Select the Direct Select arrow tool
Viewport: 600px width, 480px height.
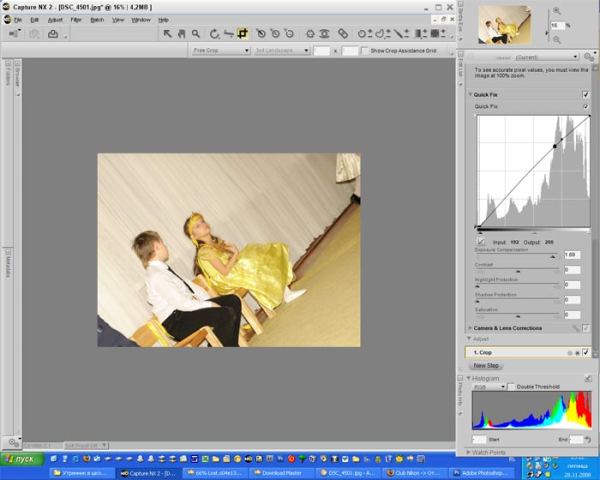167,34
